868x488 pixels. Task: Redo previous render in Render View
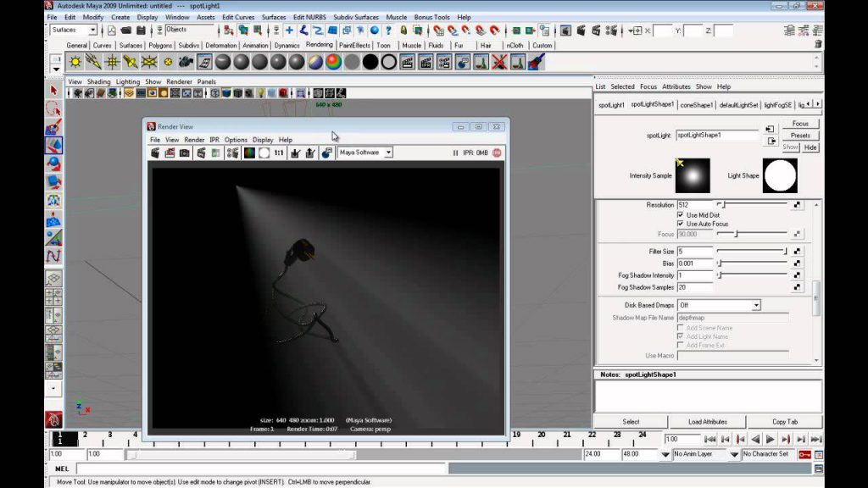(x=155, y=152)
